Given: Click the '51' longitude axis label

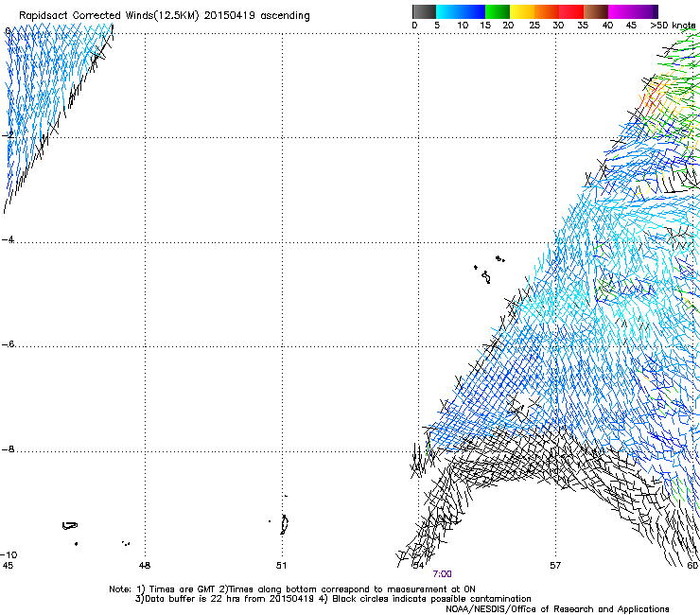Looking at the screenshot, I should (x=281, y=566).
